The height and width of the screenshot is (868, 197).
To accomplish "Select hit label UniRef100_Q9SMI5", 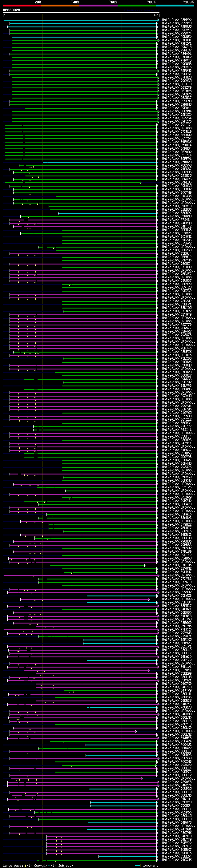I will 177,176.
